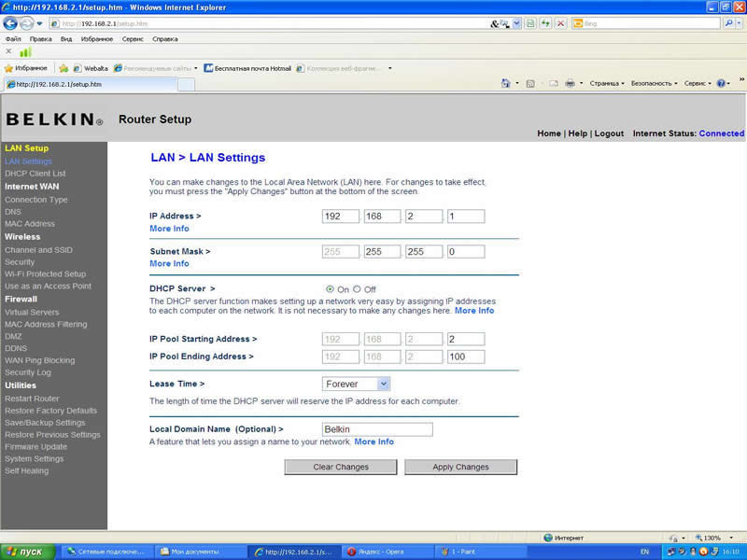Open a new blank tab
The width and height of the screenshot is (747, 560).
pos(186,85)
